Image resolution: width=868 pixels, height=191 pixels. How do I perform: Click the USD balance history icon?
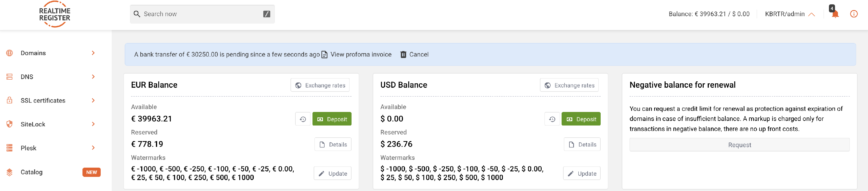(552, 119)
